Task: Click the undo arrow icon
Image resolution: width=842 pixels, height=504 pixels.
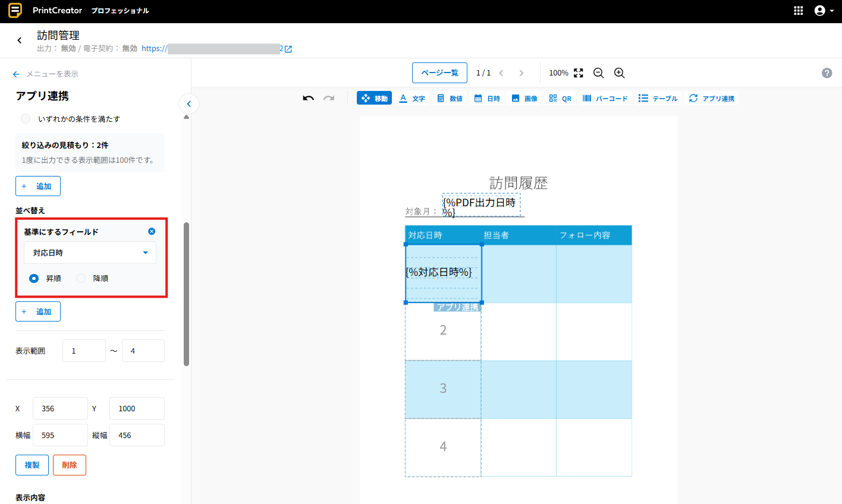Action: tap(308, 98)
